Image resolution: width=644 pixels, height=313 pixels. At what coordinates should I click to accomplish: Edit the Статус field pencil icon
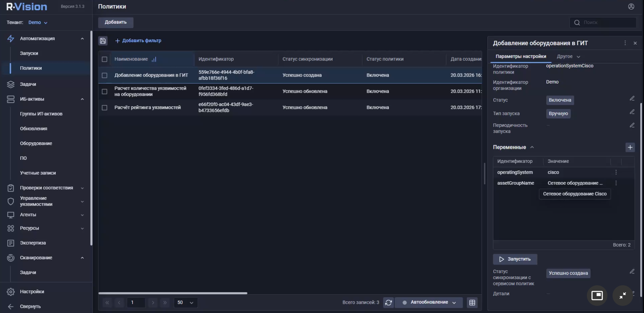(x=632, y=99)
